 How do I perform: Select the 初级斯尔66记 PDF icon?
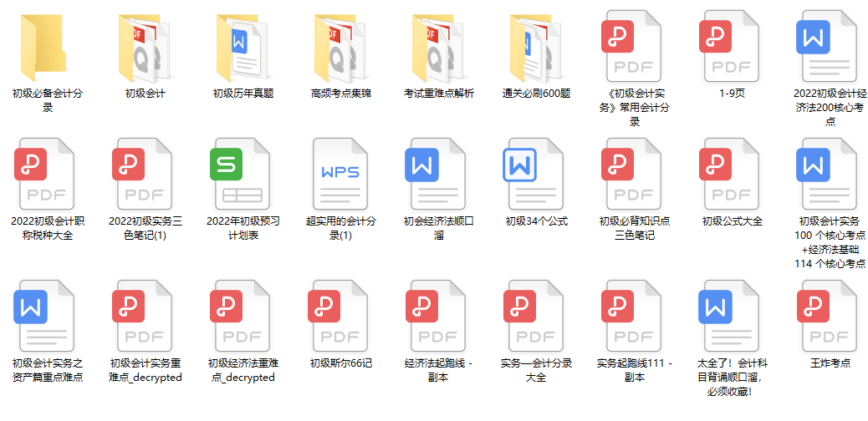pyautogui.click(x=338, y=317)
